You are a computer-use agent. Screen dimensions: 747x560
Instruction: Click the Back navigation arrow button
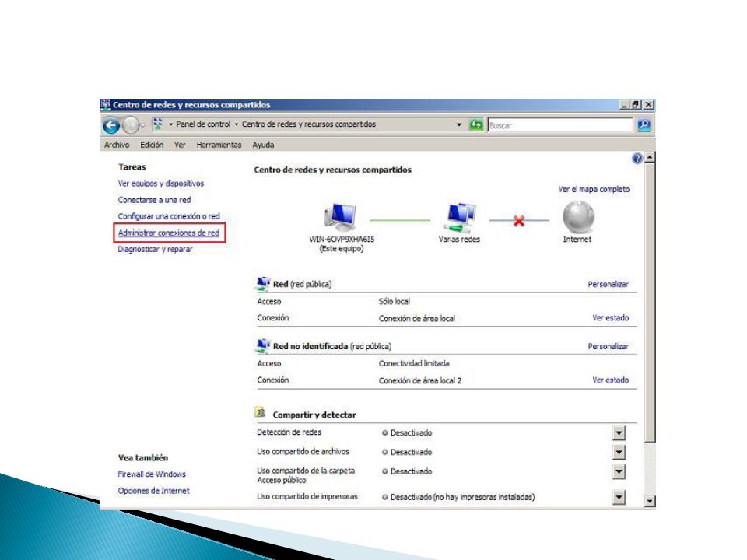click(x=111, y=126)
